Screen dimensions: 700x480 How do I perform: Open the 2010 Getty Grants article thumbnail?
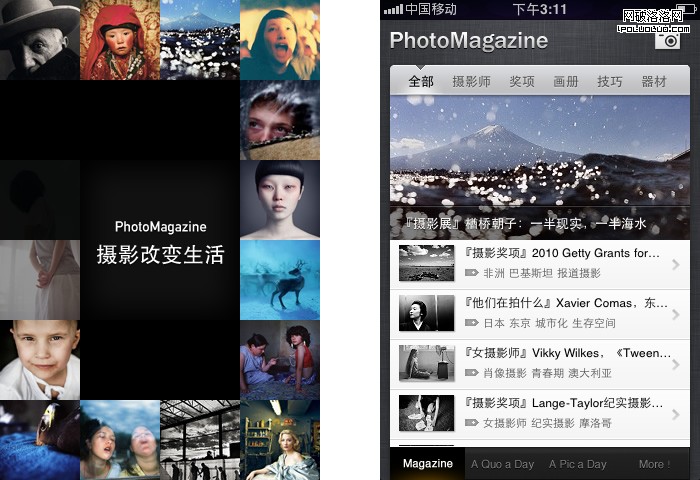click(426, 263)
